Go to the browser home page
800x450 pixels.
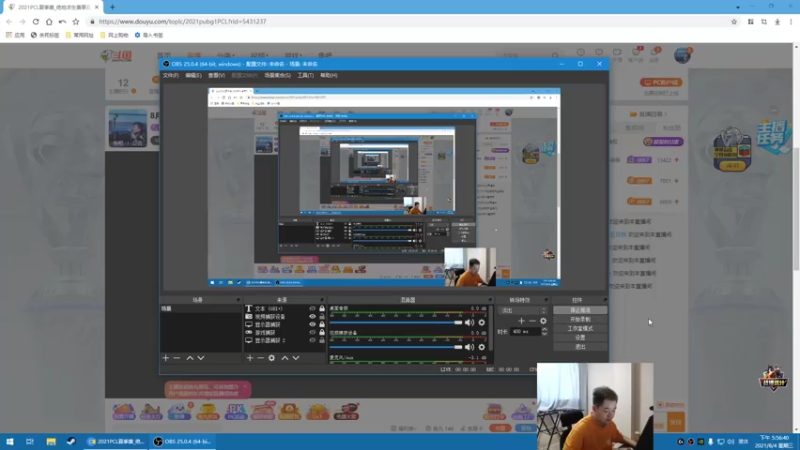click(49, 21)
